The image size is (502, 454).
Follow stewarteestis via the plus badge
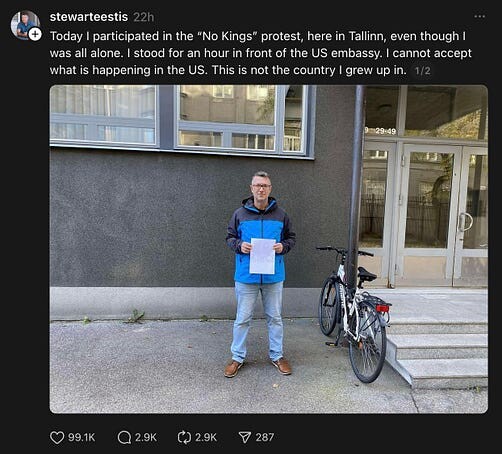tap(35, 34)
